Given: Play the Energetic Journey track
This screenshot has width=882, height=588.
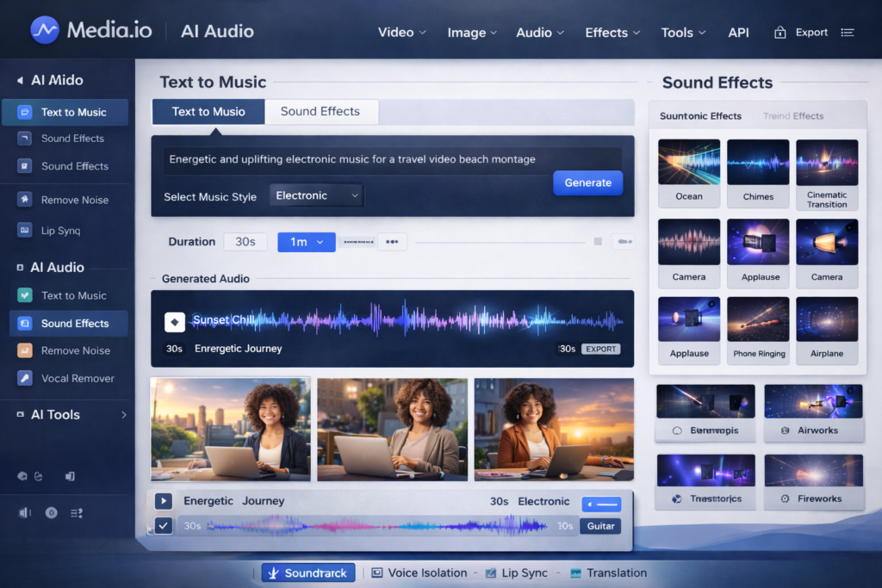Looking at the screenshot, I should pos(163,500).
